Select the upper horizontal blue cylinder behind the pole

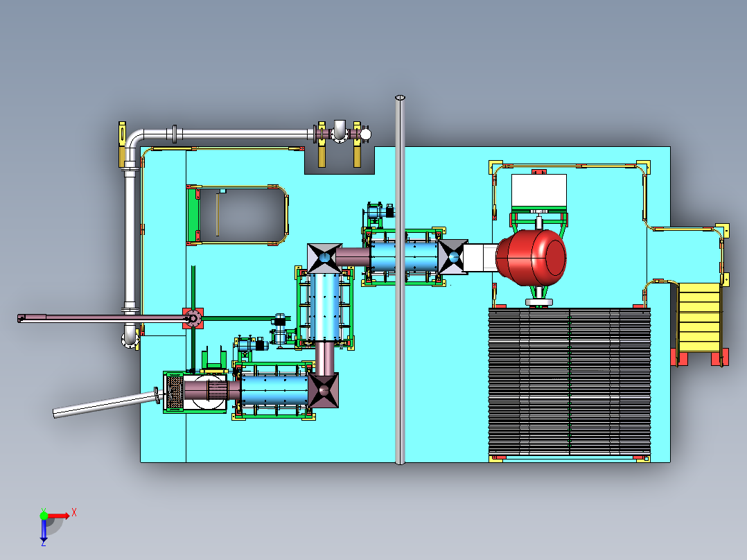(x=404, y=256)
